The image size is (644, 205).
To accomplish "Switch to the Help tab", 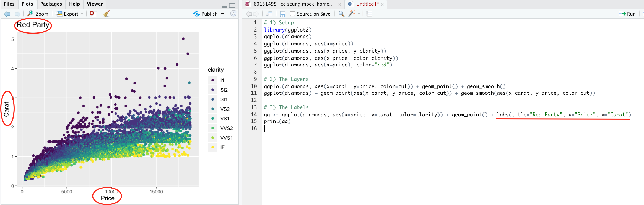I will pos(74,4).
